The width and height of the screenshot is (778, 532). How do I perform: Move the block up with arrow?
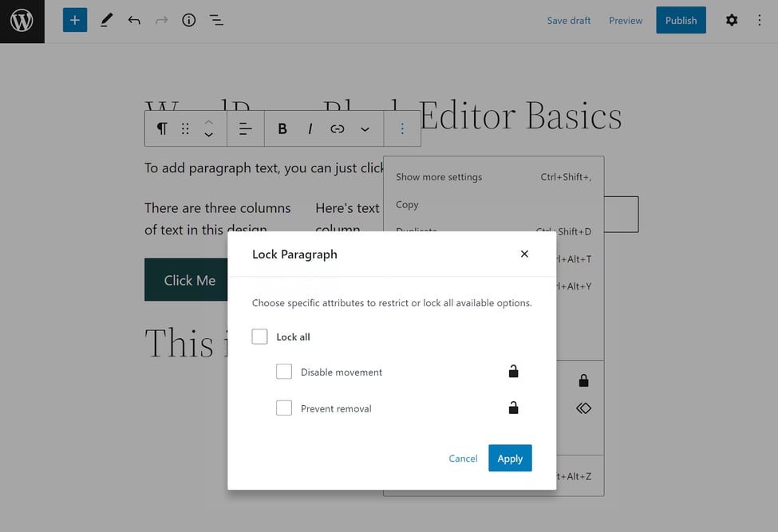[209, 122]
